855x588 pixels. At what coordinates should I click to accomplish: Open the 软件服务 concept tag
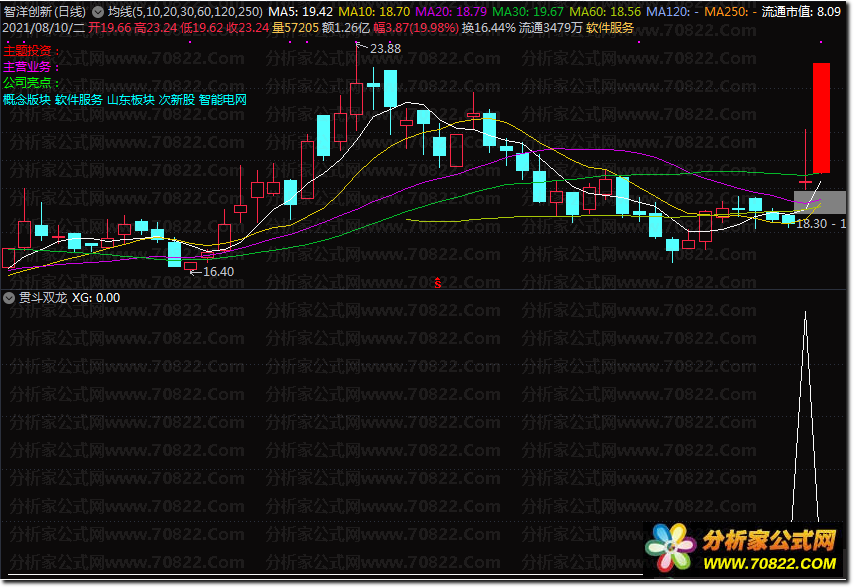click(79, 100)
